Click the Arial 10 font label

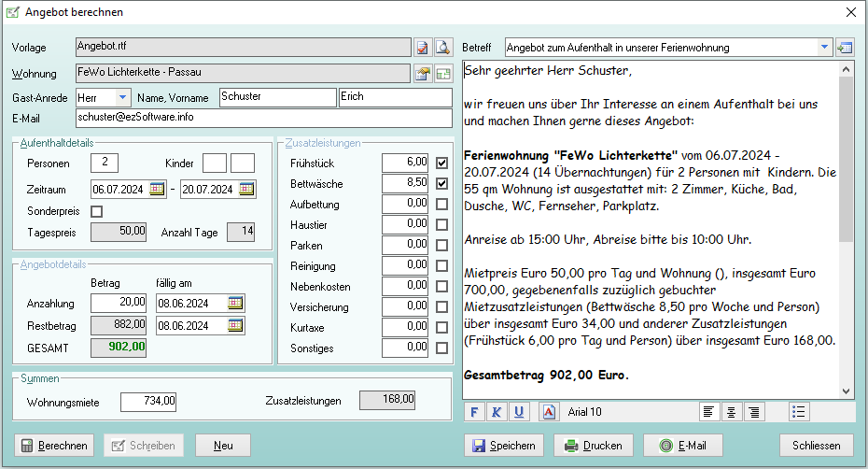point(584,412)
